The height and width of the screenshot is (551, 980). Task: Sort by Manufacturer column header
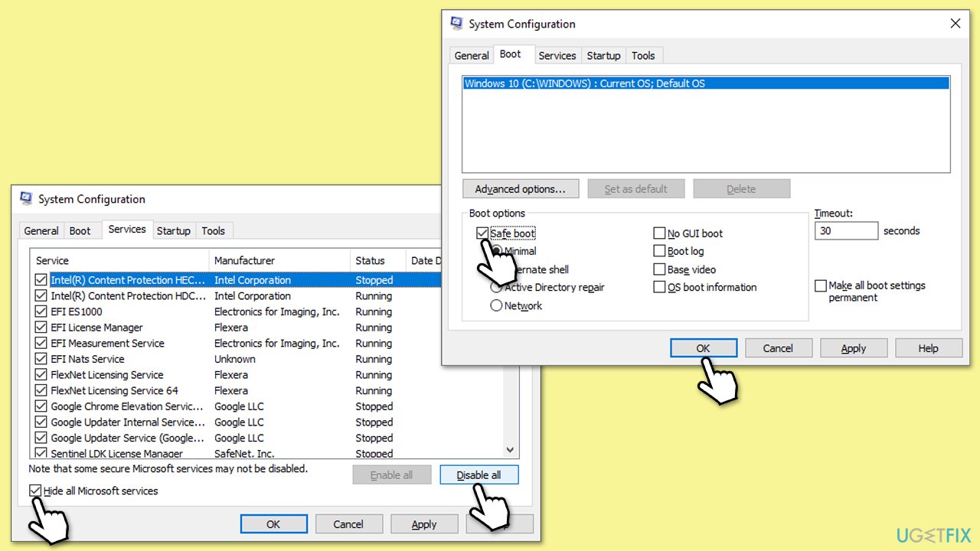(x=279, y=260)
